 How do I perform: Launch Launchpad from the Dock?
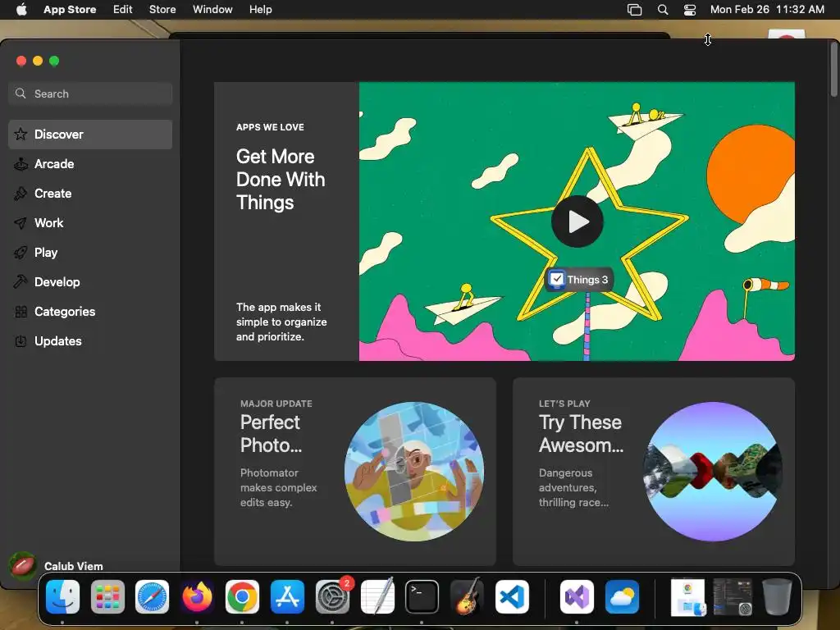click(x=107, y=597)
